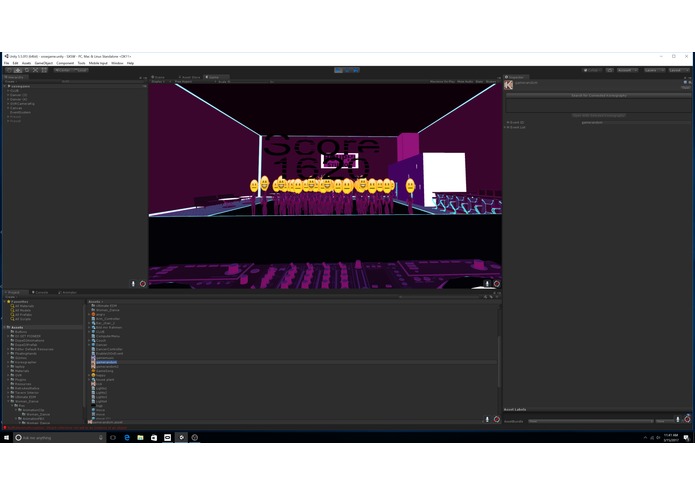Expand the Canvas object in Hierarchy

pyautogui.click(x=8, y=108)
